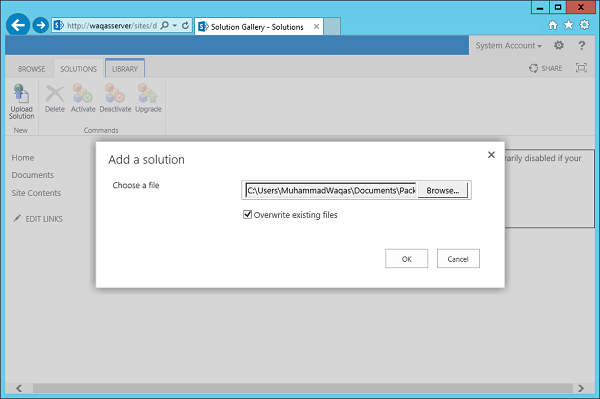This screenshot has height=399, width=600.
Task: Open browser Tools gear icon
Action: coord(584,25)
